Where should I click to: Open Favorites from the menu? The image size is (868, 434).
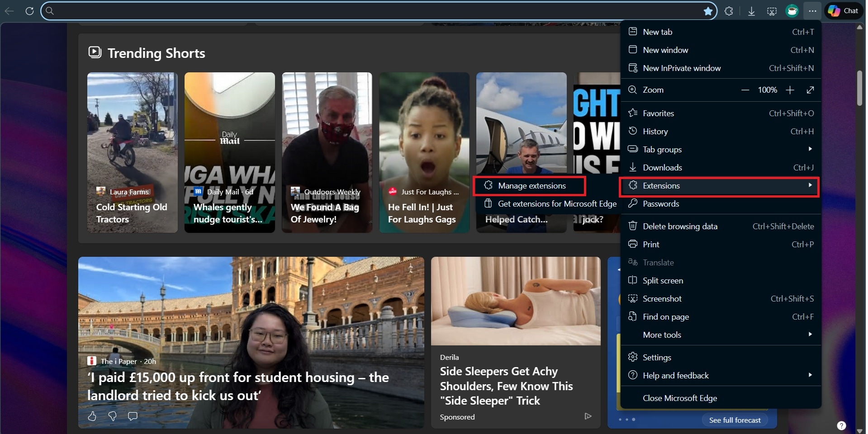click(721, 113)
